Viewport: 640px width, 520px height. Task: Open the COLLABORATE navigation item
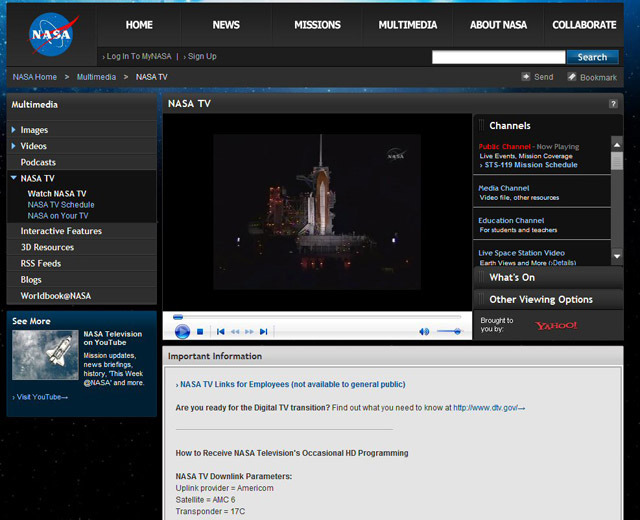584,25
